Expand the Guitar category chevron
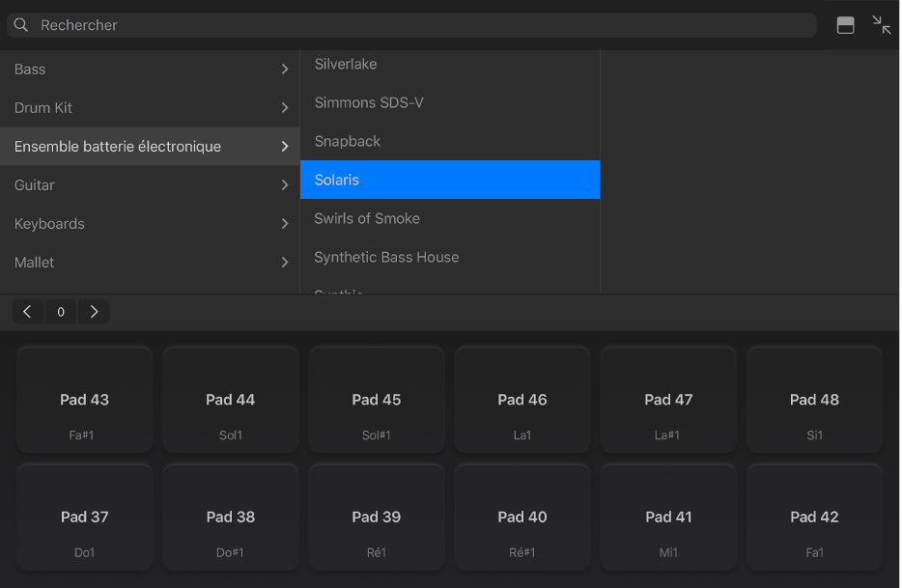The width and height of the screenshot is (902, 588). 284,185
